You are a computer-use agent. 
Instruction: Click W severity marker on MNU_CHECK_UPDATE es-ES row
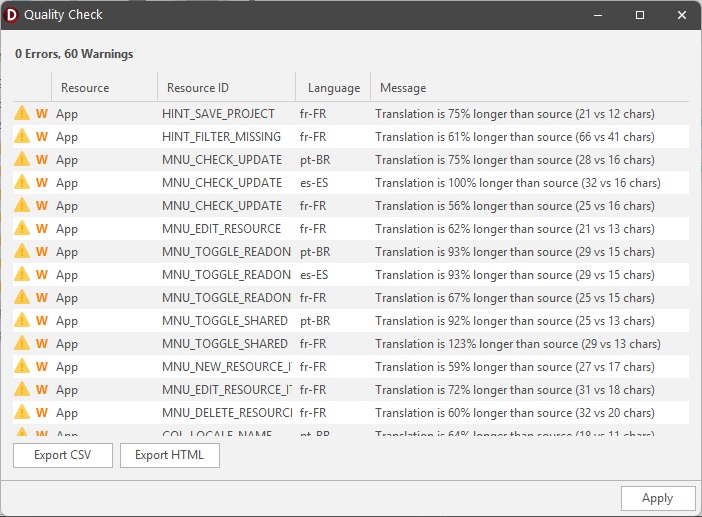[42, 183]
